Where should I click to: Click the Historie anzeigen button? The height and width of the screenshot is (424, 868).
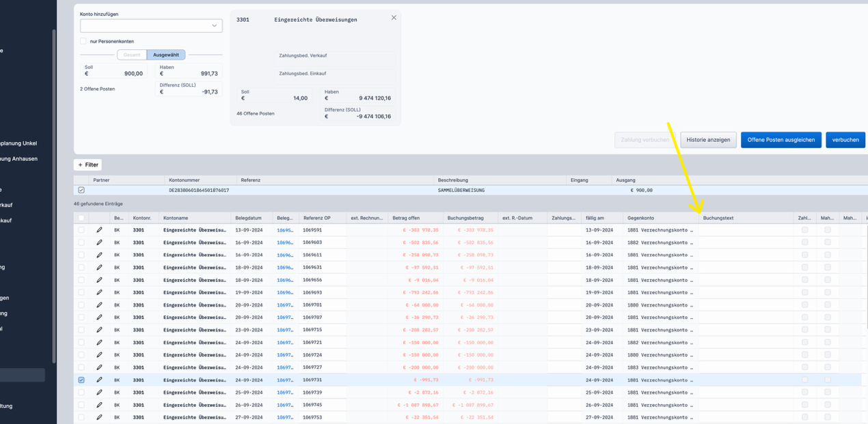click(708, 140)
